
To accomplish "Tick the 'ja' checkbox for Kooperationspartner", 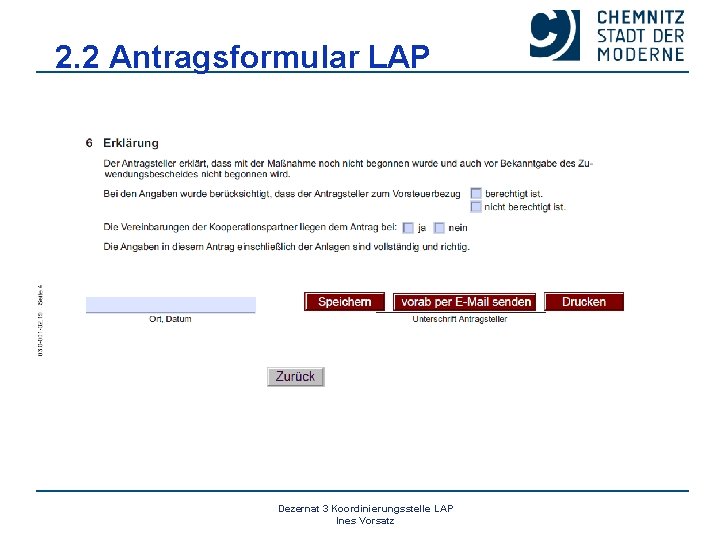I will (408, 228).
